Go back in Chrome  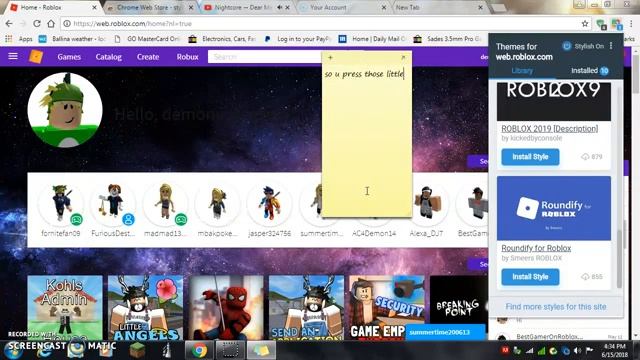[x=9, y=24]
